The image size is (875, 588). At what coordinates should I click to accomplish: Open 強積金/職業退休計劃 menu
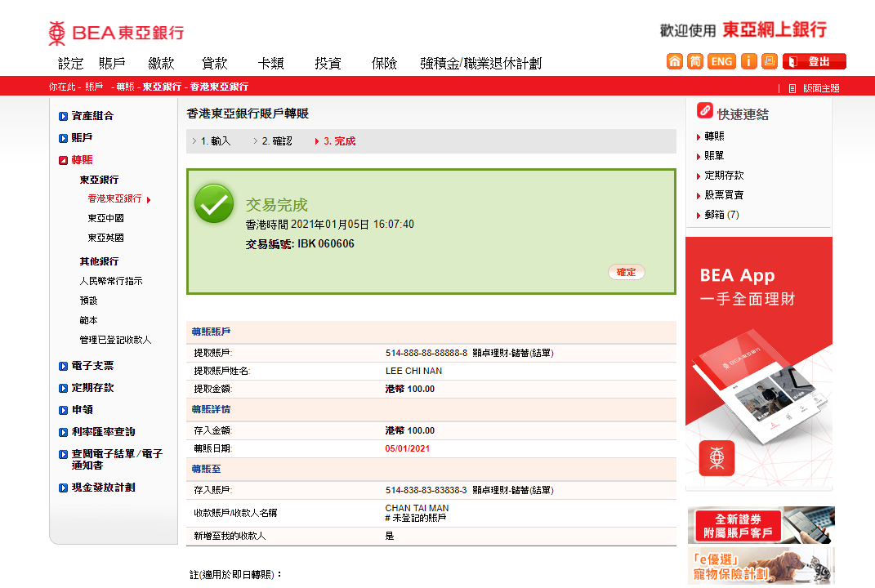[480, 64]
